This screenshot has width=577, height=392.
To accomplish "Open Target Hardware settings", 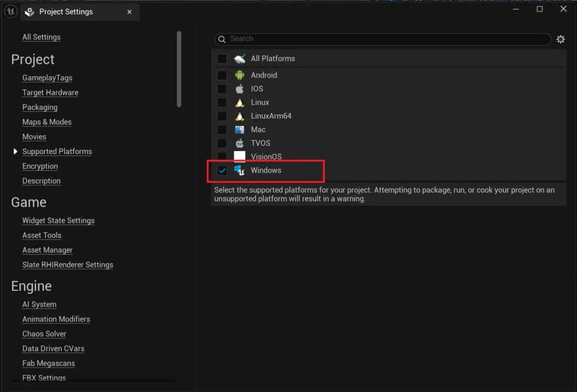I will 50,93.
